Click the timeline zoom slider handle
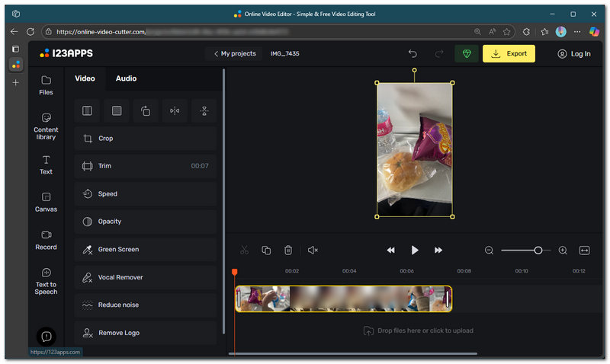Image resolution: width=610 pixels, height=364 pixels. [538, 250]
